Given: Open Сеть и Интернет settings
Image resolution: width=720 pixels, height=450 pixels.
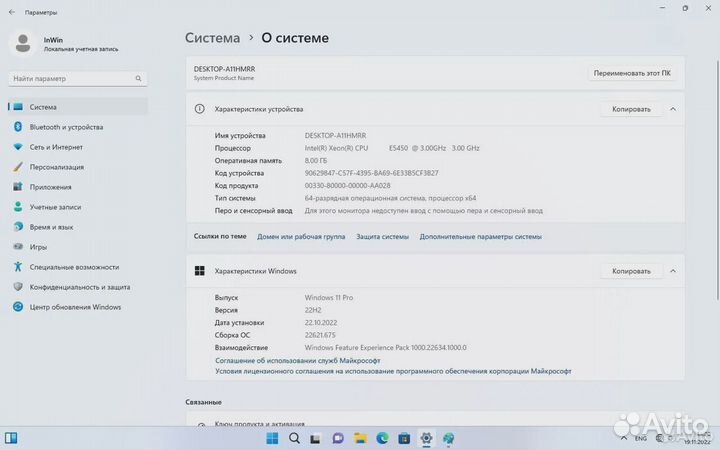Looking at the screenshot, I should (x=78, y=147).
